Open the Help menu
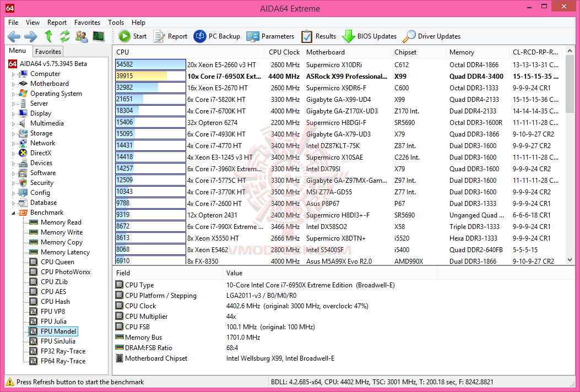The width and height of the screenshot is (580, 392). pos(138,23)
